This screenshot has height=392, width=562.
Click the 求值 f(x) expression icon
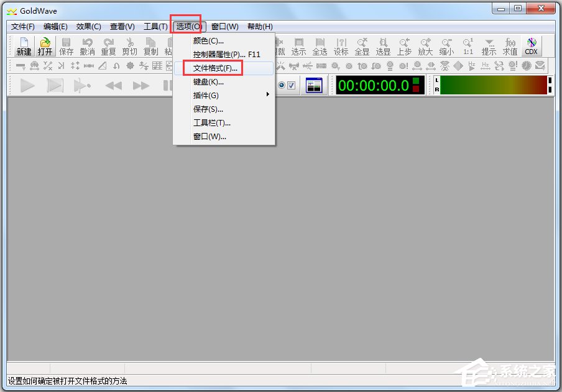pyautogui.click(x=510, y=46)
